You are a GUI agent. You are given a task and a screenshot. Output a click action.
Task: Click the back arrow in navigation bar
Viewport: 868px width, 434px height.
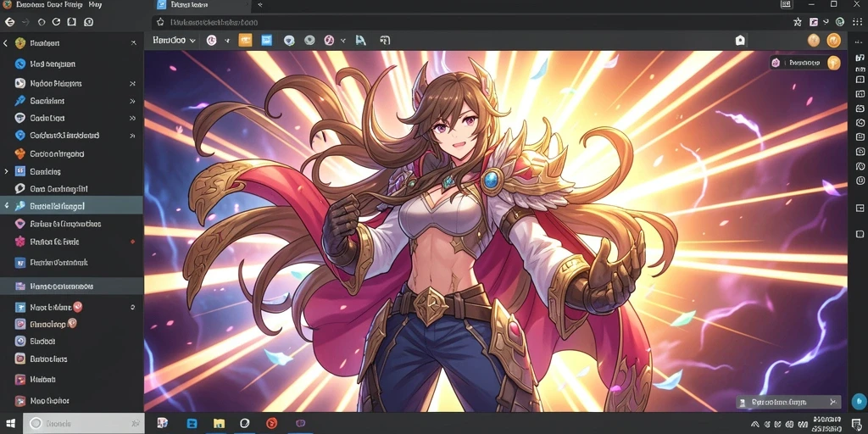point(9,22)
